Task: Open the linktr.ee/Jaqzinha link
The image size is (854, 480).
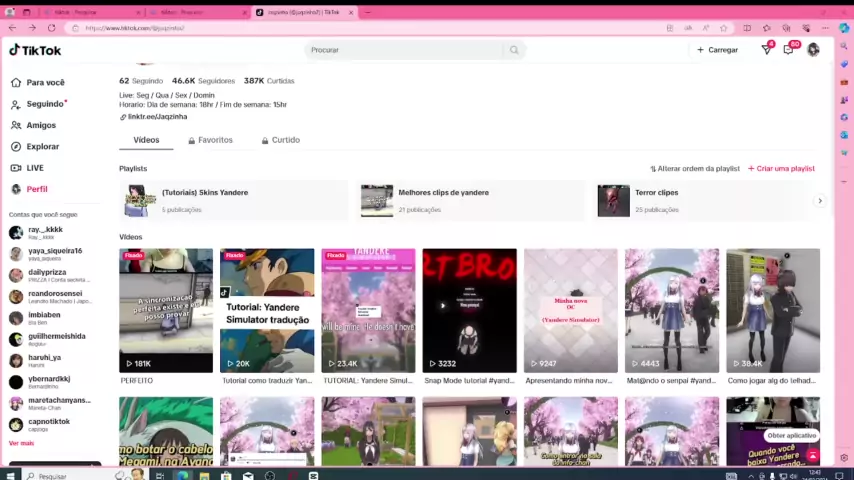Action: tap(157, 117)
